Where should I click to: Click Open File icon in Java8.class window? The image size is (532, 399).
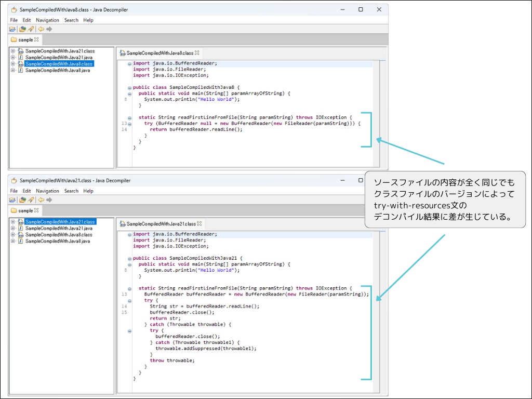12,29
